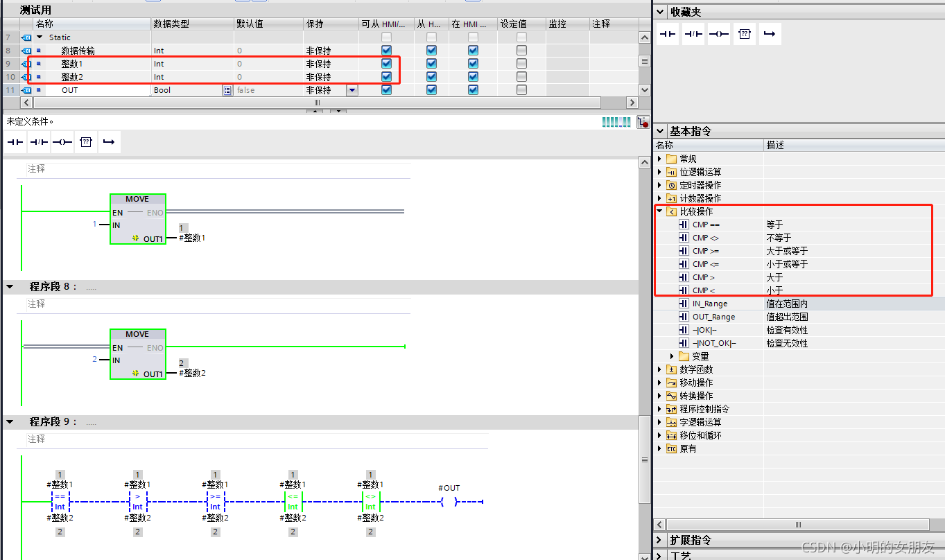This screenshot has width=945, height=560.
Task: Click the 监控 column header
Action: coord(568,24)
